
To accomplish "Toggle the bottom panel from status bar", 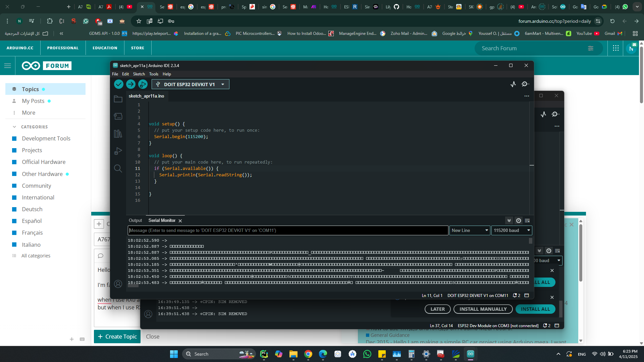I will (527, 295).
